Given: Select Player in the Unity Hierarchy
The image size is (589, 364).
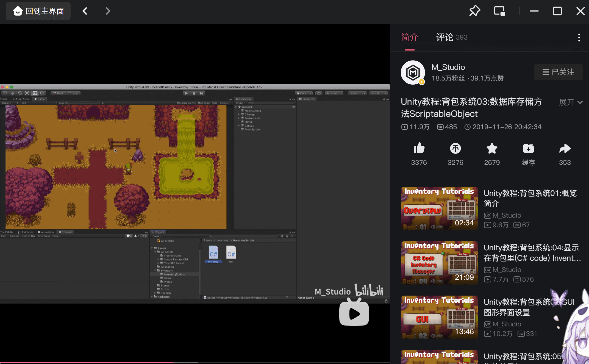Looking at the screenshot, I should tap(248, 122).
